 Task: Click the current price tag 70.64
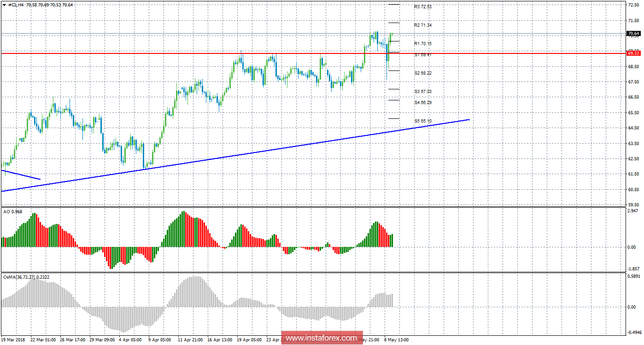(x=633, y=34)
